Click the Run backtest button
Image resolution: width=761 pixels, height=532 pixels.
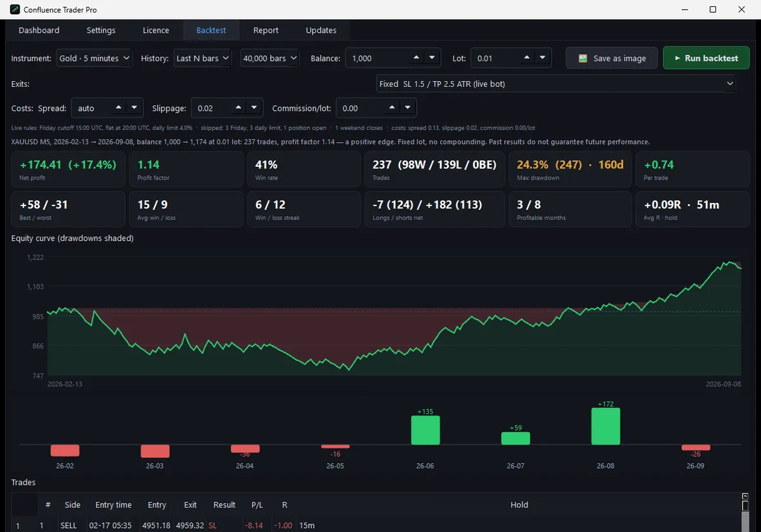706,58
